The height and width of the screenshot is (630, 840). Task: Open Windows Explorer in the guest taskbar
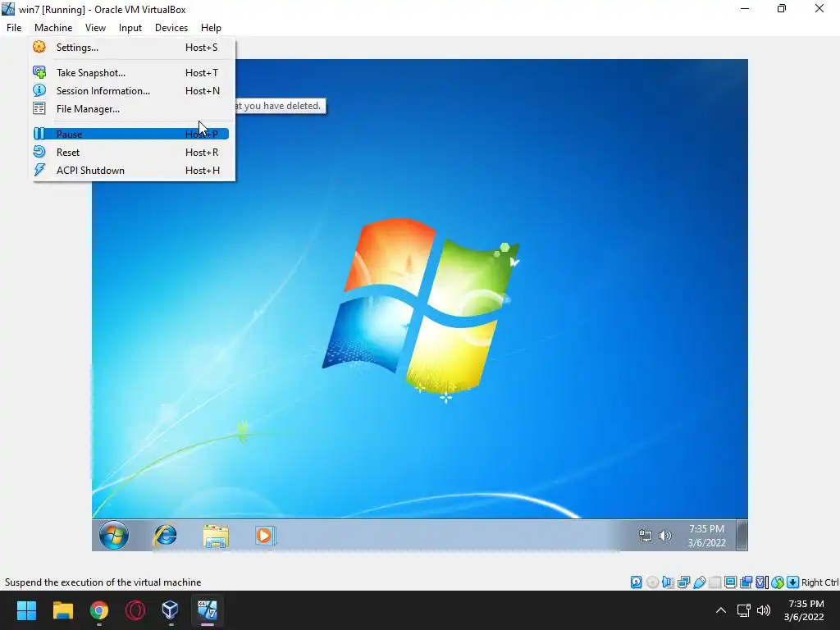[216, 535]
